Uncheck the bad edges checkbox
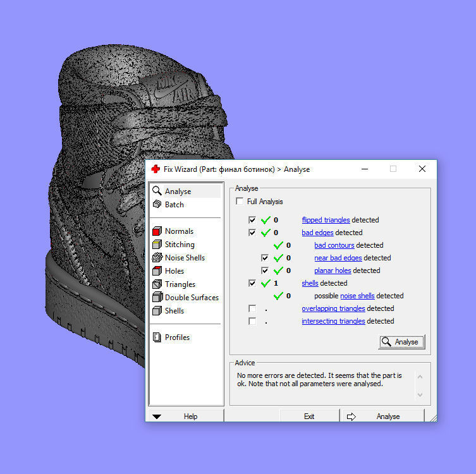The image size is (476, 474). (252, 233)
